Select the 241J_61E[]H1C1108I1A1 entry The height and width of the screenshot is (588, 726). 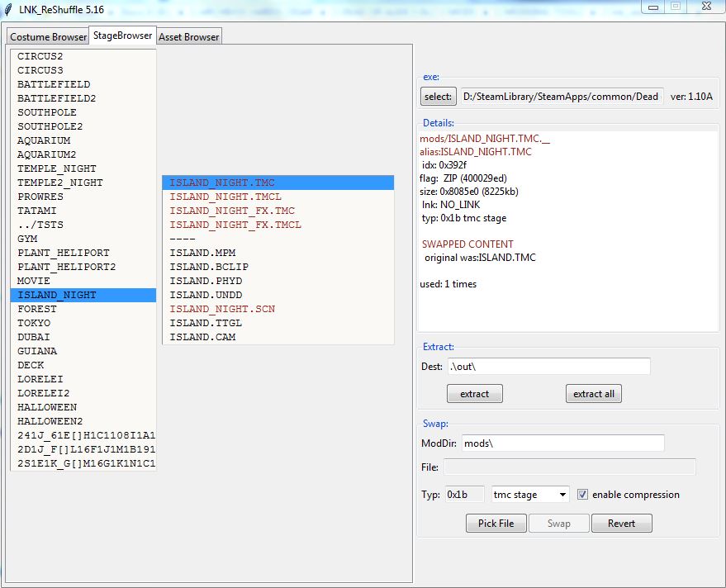pyautogui.click(x=83, y=435)
